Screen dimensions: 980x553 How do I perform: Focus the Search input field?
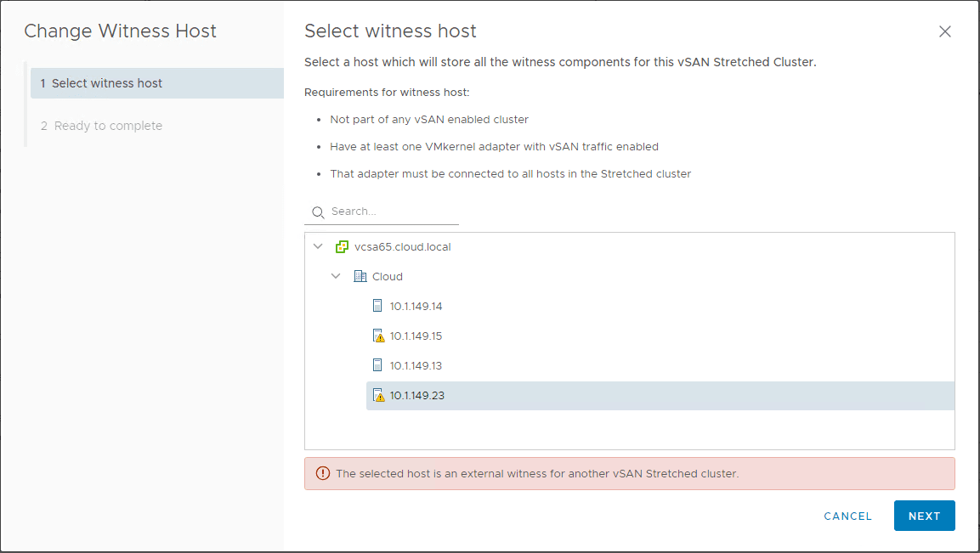[x=391, y=212]
